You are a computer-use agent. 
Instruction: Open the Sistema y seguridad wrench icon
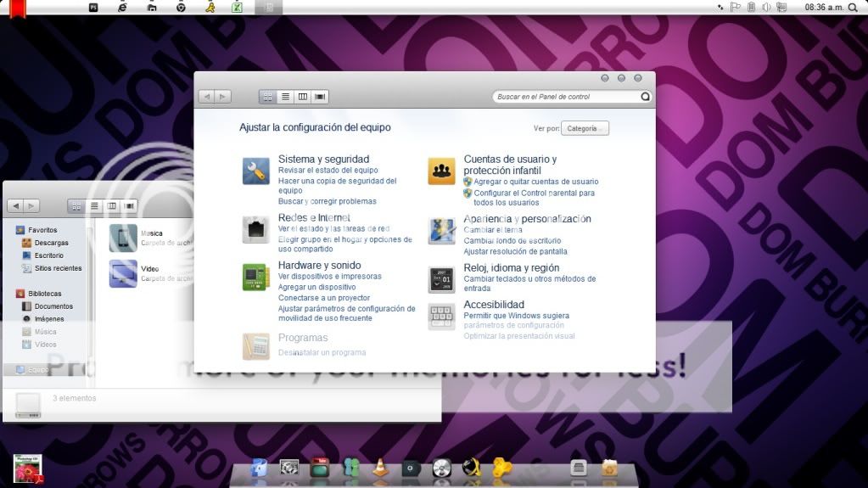(x=255, y=171)
